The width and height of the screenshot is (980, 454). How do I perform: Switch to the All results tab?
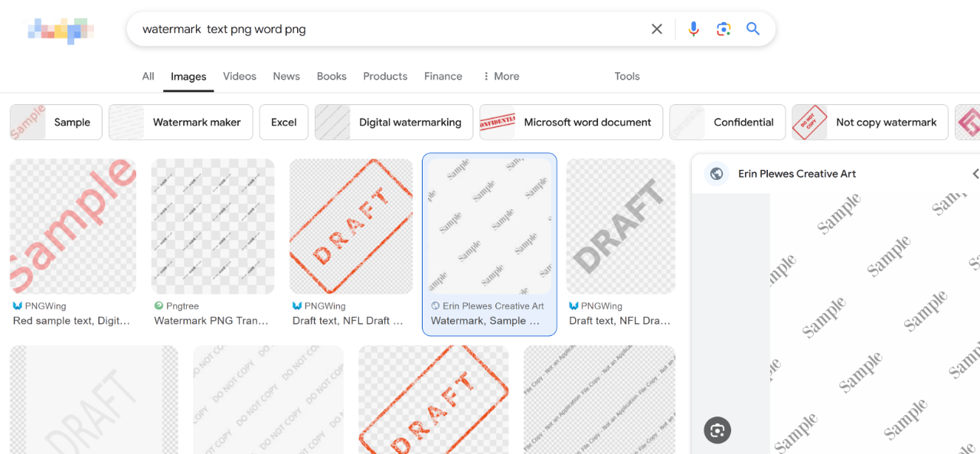coord(148,77)
